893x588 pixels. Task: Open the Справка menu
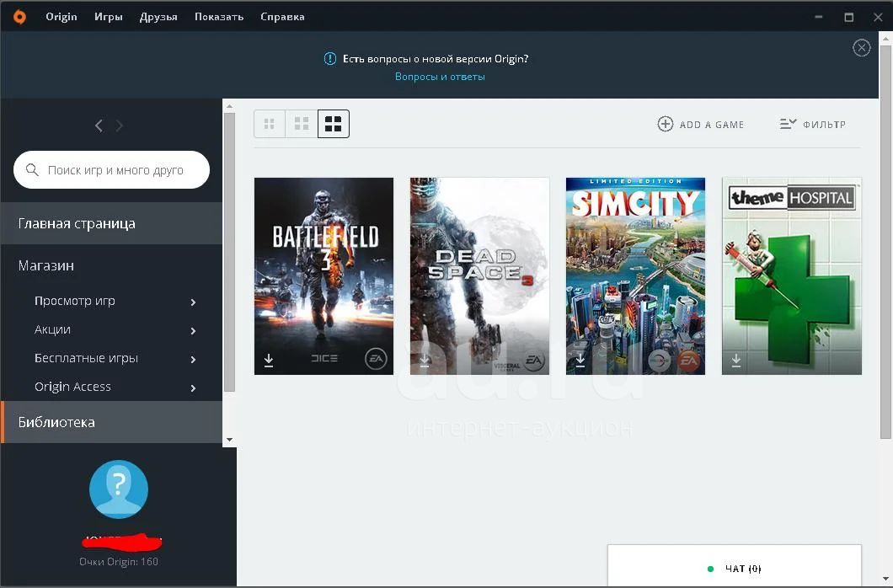(282, 17)
